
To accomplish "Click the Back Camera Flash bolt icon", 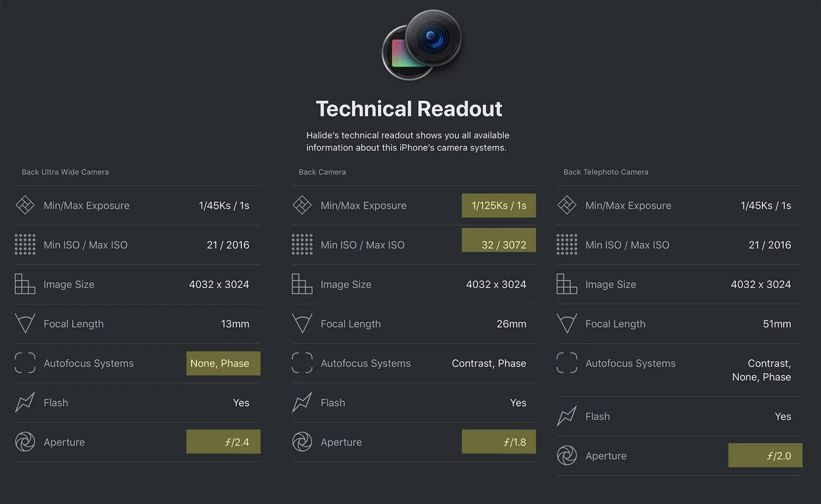I will [x=302, y=402].
